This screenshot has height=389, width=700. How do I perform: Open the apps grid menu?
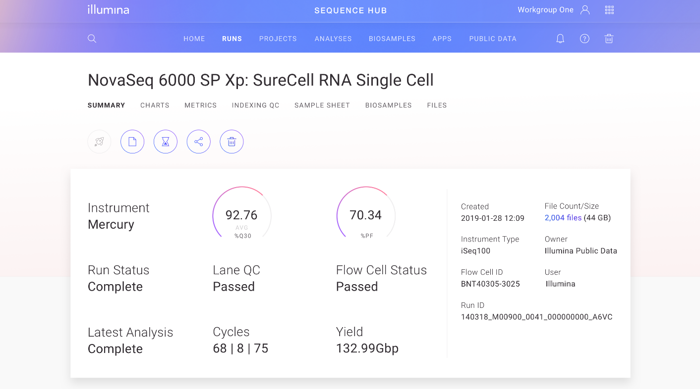point(609,10)
